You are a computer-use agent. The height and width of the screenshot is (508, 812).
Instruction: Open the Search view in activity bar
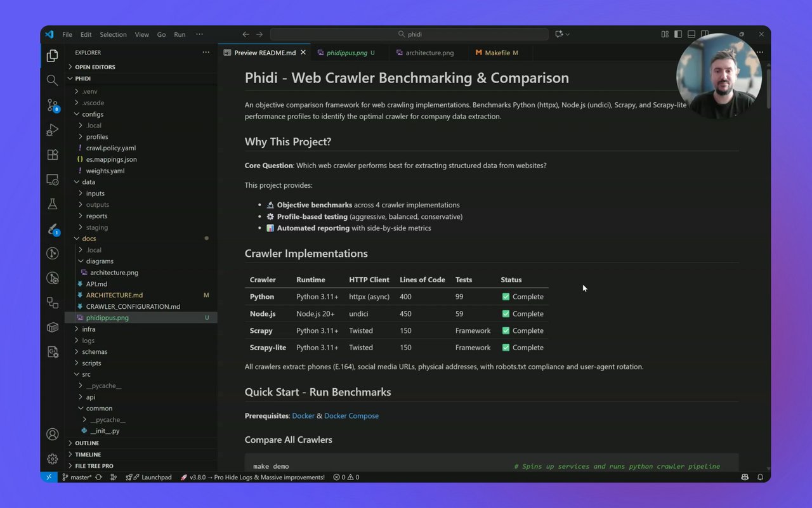coord(53,80)
